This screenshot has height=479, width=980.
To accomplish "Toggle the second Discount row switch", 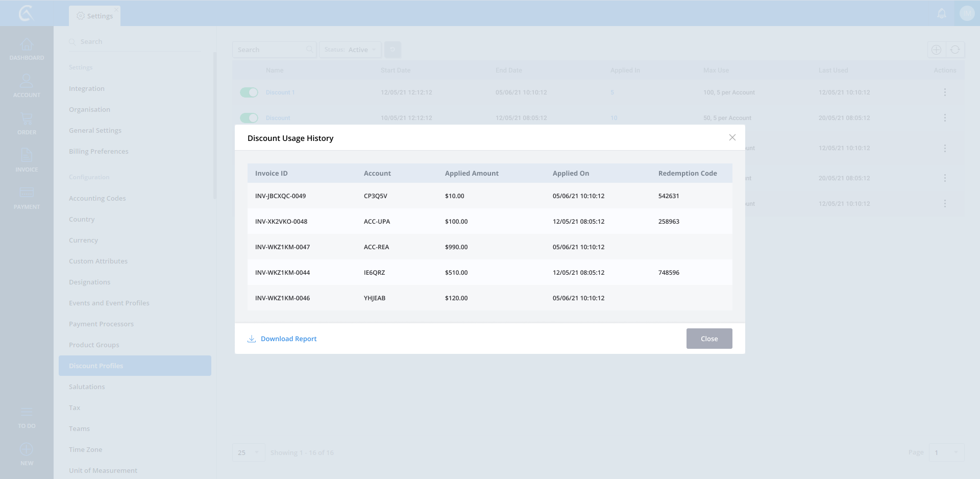I will pyautogui.click(x=249, y=118).
